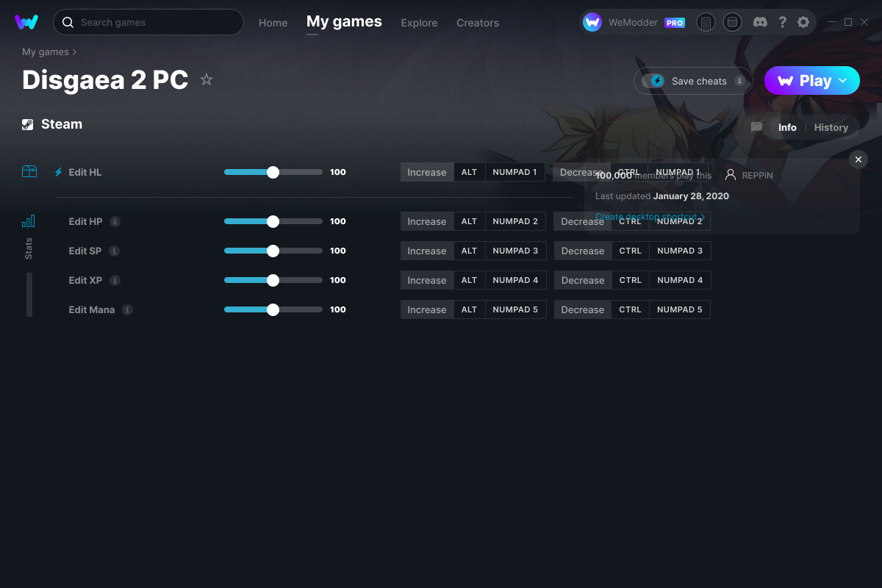The height and width of the screenshot is (588, 882).
Task: Click the overlay window icon in header
Action: coord(732,22)
